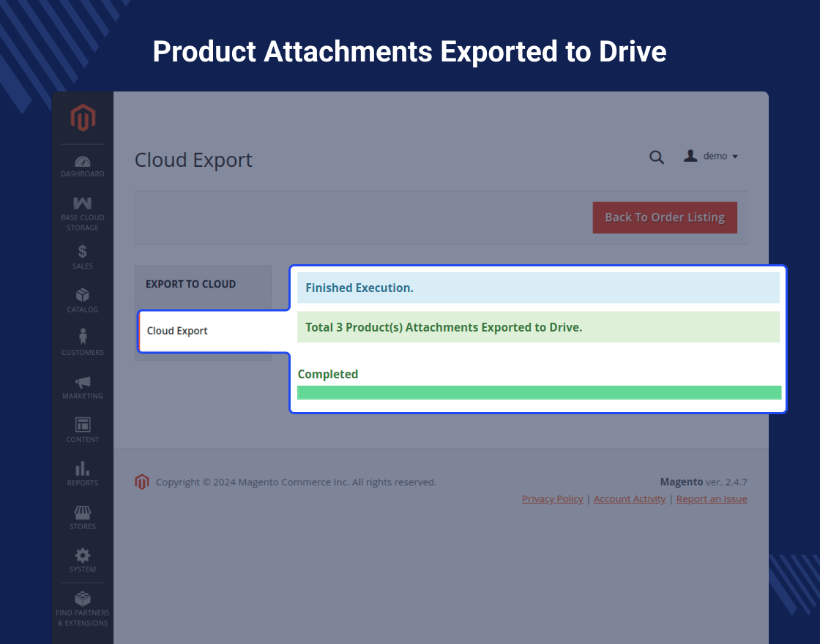Open the Customers person icon
This screenshot has height=644, width=820.
[x=83, y=337]
